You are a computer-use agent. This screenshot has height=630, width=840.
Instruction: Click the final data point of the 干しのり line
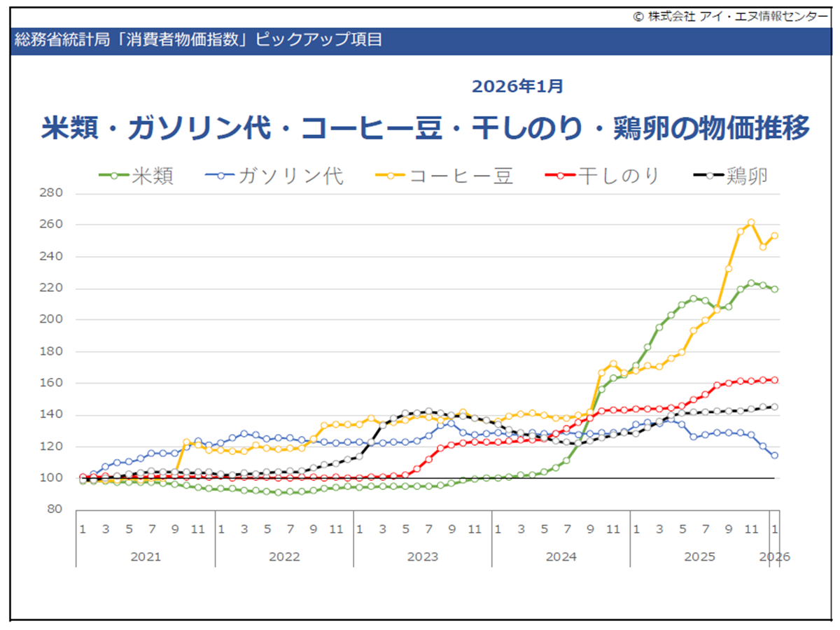(774, 380)
